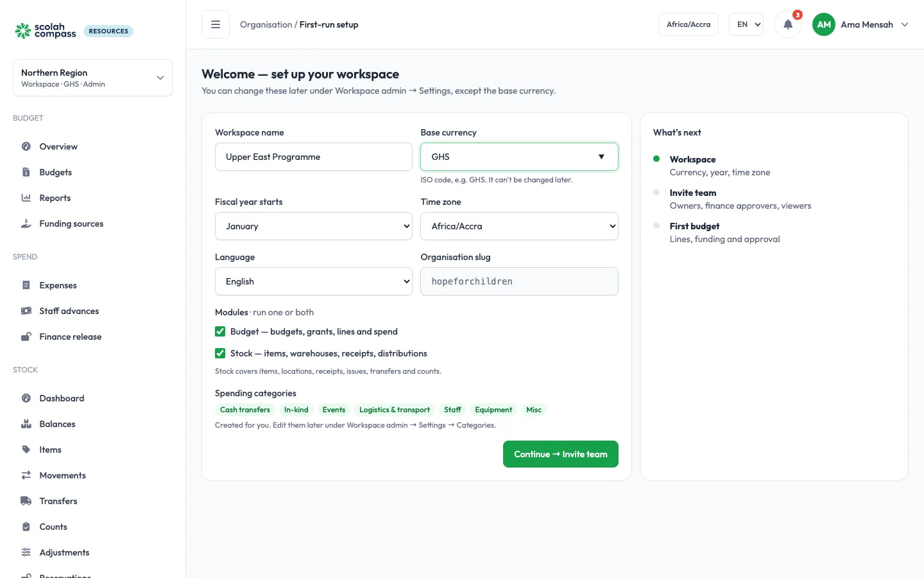Click the Balances boxes icon
Image resolution: width=924 pixels, height=578 pixels.
tap(26, 424)
